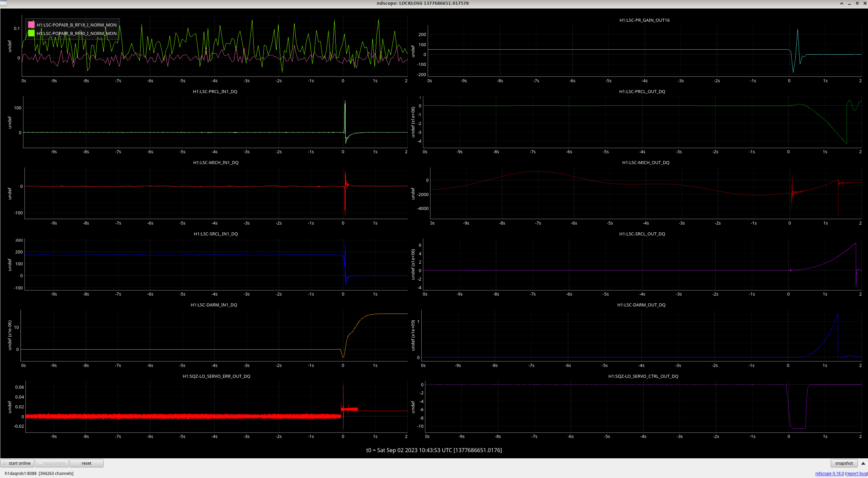Select legend entry H1:LSC-POPAIR_B_RF90_I_NORM_MON
868x478 pixels.
pyautogui.click(x=76, y=33)
